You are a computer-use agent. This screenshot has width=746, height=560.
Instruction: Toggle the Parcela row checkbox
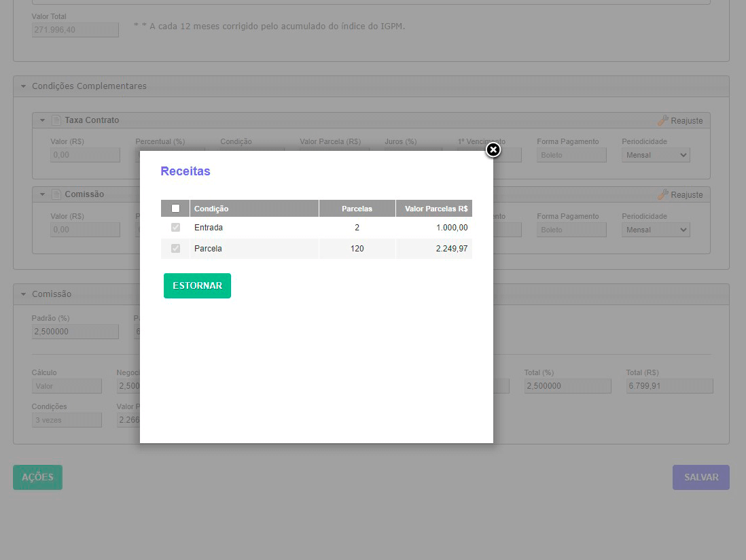pos(175,249)
